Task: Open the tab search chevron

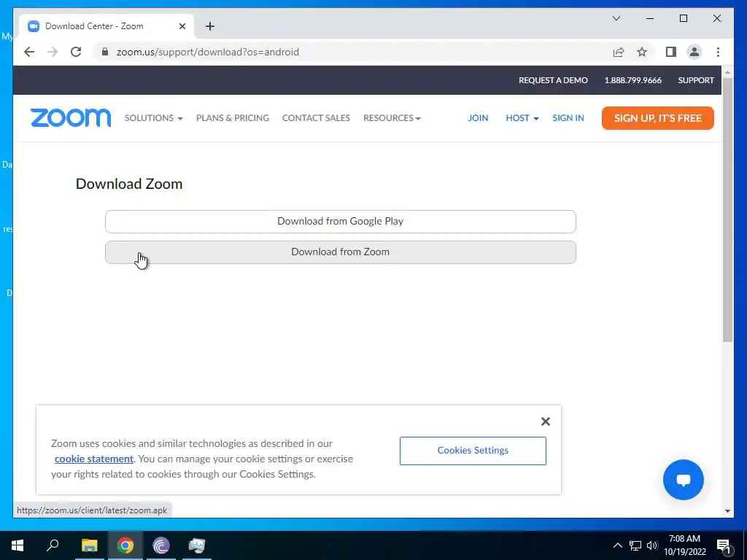Action: pos(616,18)
